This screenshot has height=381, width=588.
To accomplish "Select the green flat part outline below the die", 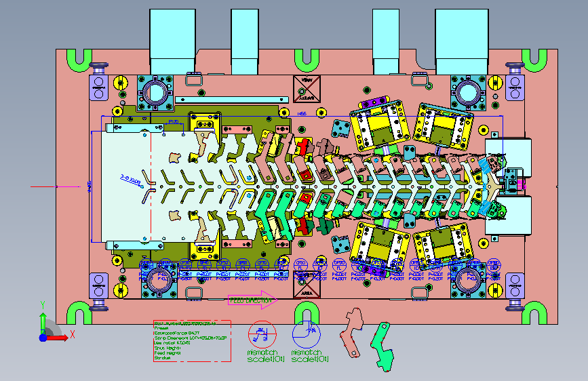I will 383,347.
